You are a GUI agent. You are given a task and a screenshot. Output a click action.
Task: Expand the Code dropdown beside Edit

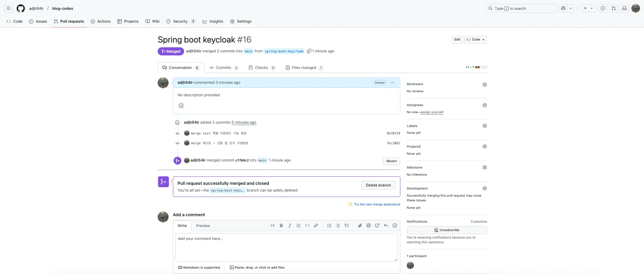[475, 40]
